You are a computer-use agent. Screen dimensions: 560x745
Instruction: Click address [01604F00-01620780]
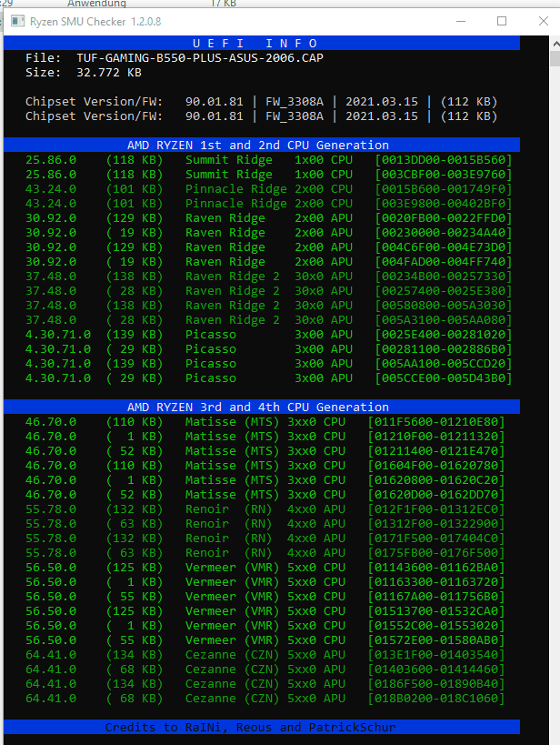point(436,466)
